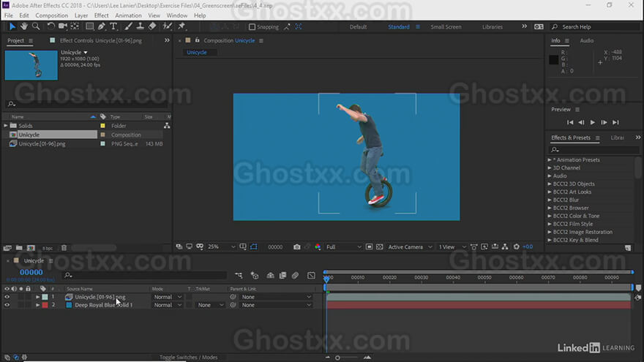The image size is (644, 362).
Task: Enable motion blur switch in timeline
Action: point(296,276)
